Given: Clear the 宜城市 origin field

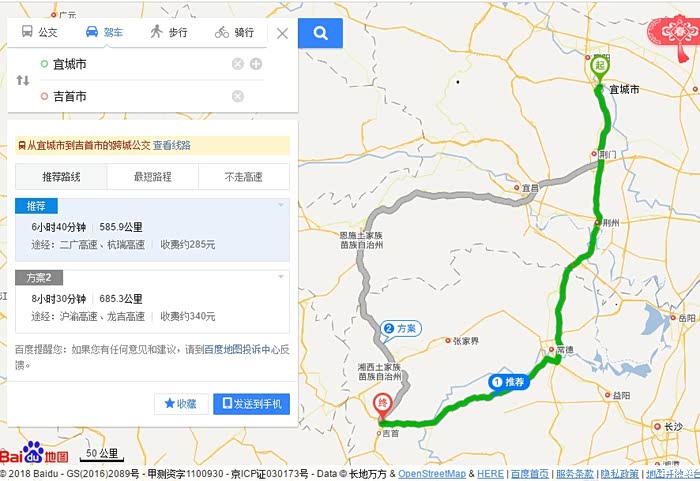Looking at the screenshot, I should [238, 64].
